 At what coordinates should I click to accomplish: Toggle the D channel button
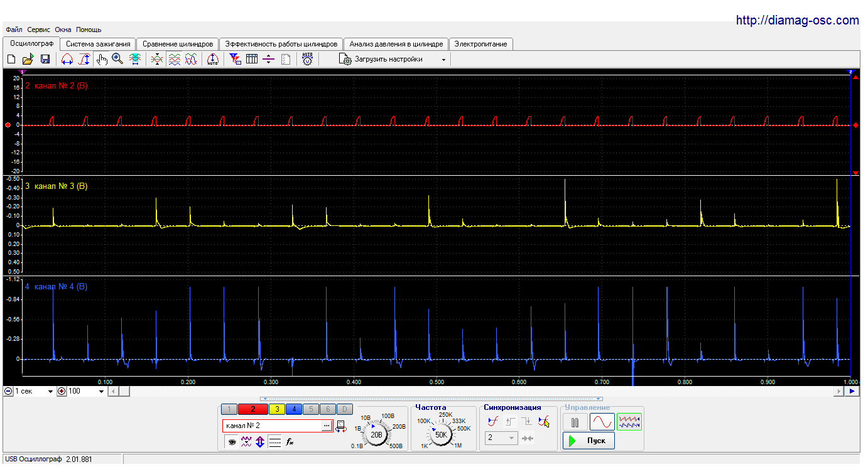344,409
